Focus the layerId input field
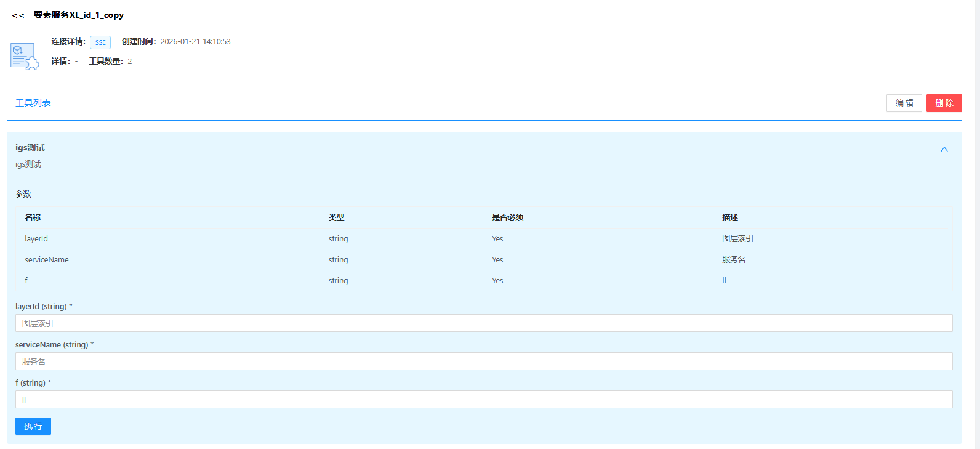The width and height of the screenshot is (980, 449). pos(483,323)
